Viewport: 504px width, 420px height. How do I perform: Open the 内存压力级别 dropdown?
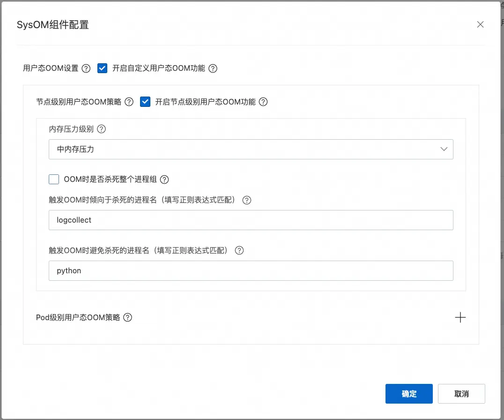(x=251, y=149)
